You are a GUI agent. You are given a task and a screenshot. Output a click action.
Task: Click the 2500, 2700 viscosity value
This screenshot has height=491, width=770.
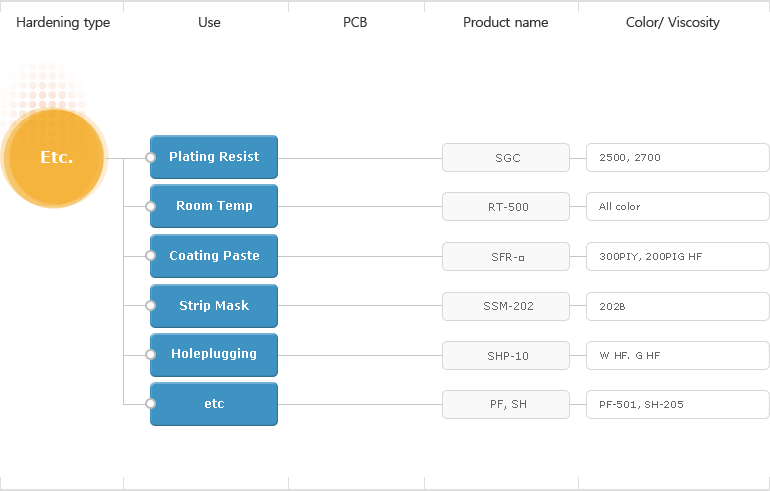[678, 158]
